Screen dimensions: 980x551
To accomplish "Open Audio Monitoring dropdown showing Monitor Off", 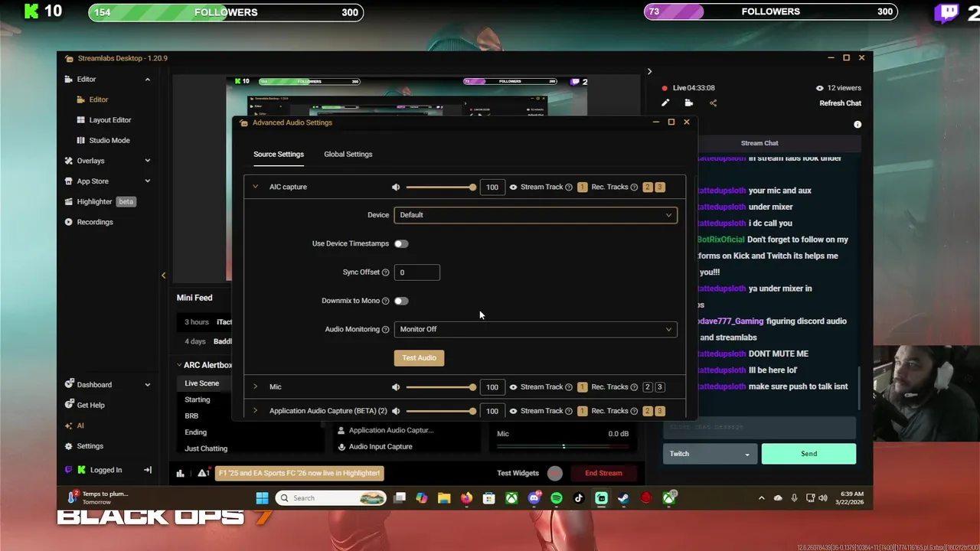I will (535, 329).
